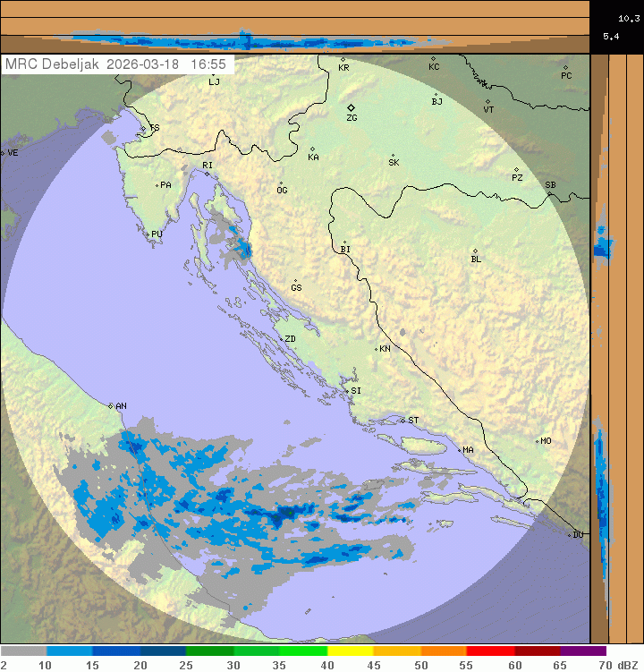Pick the gray 2–10 dBZ legend swatch
The height and width of the screenshot is (672, 644).
23,651
